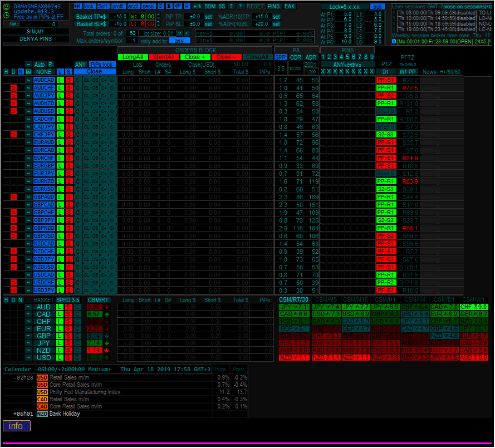The image size is (495, 448).
Task: Select the SPR tab in PA block
Action: tap(281, 57)
